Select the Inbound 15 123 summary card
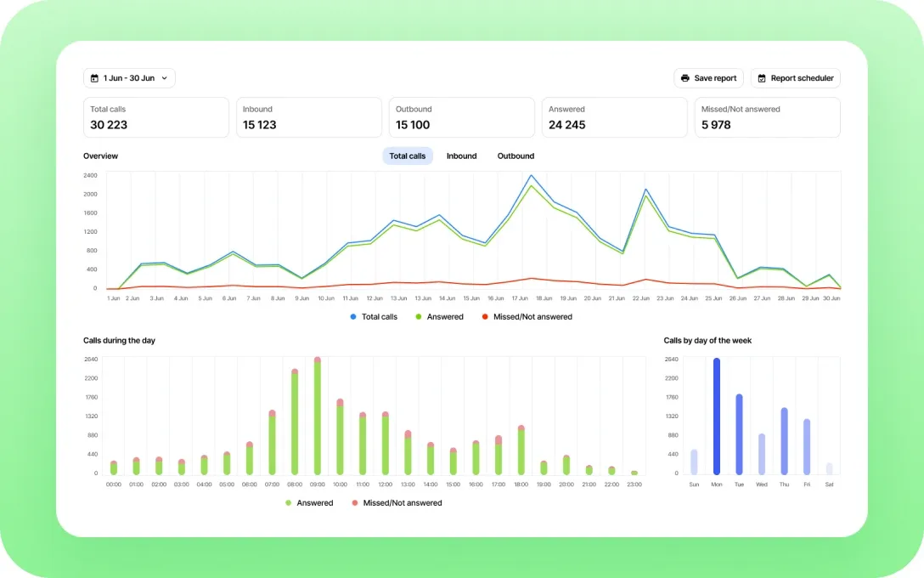 309,117
